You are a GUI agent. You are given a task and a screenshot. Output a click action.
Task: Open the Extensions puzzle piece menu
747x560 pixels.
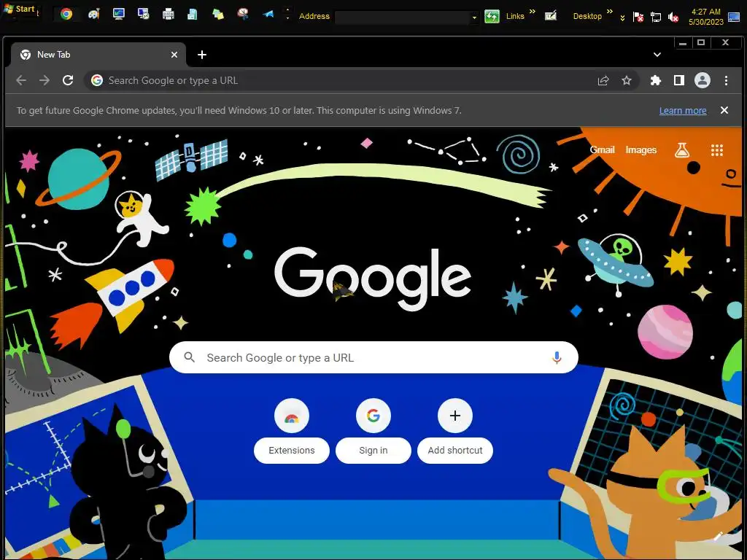[x=656, y=80]
